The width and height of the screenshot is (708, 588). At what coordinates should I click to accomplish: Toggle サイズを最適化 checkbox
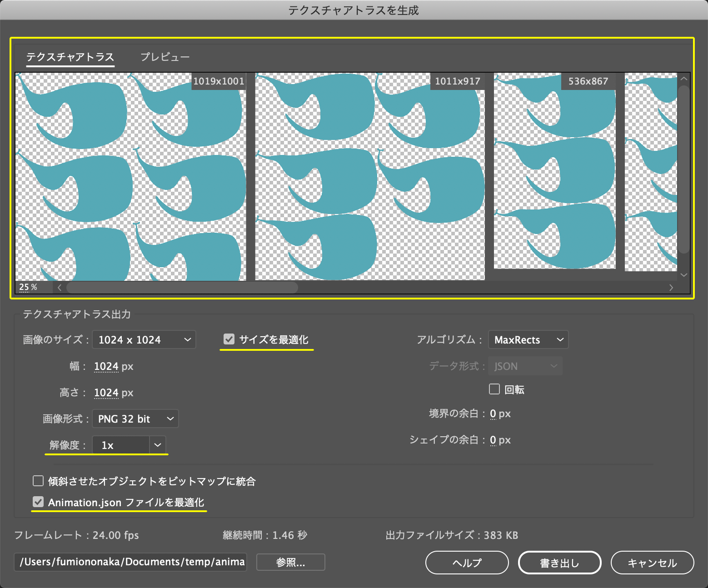(x=229, y=339)
